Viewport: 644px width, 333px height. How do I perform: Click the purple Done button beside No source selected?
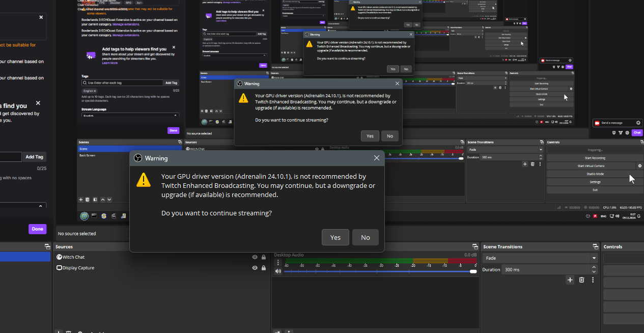[37, 229]
